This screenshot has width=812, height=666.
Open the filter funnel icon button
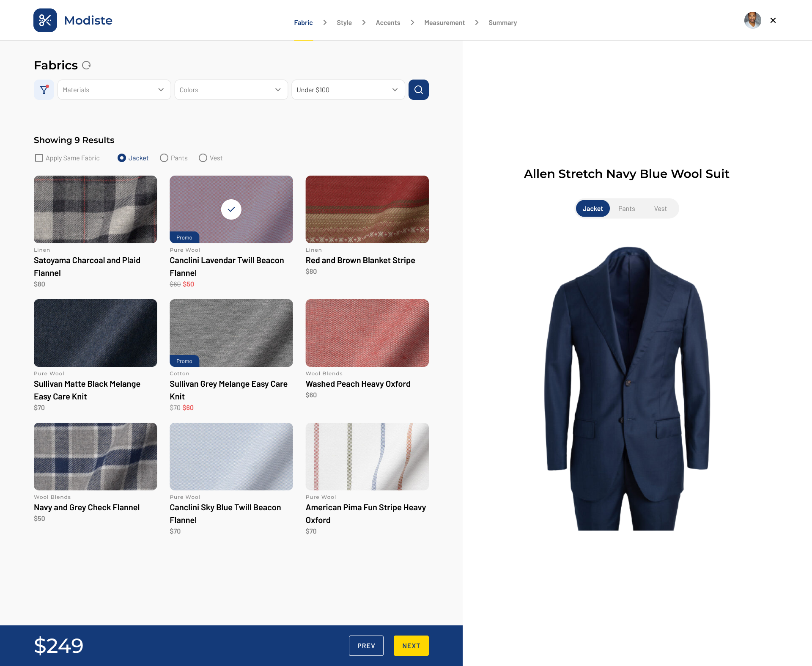pos(44,90)
